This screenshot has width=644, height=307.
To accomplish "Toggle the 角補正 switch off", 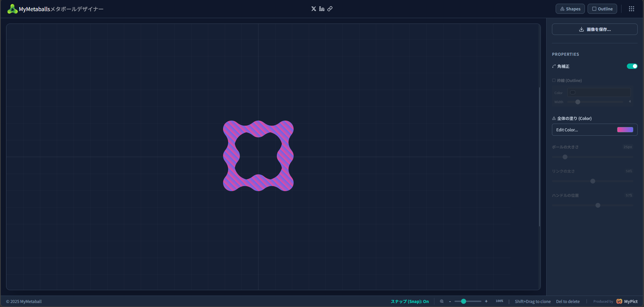I will click(x=632, y=66).
